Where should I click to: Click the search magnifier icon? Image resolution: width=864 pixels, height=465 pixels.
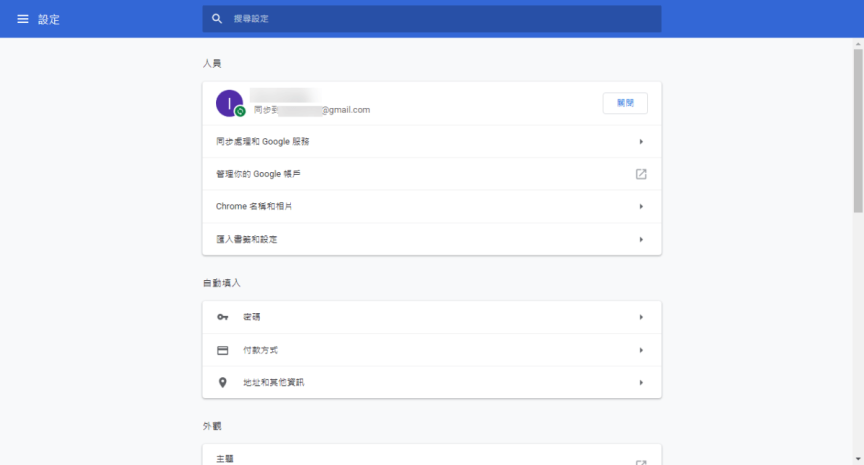[217, 19]
